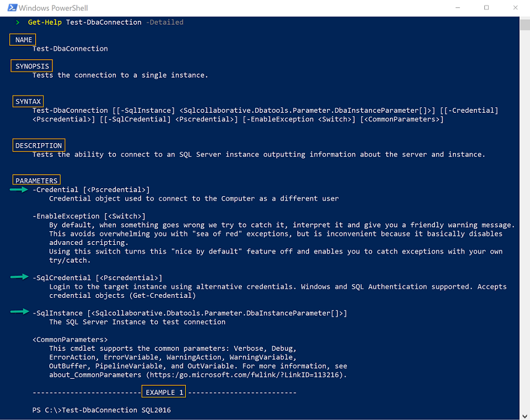
Task: Click the '-Credential [<Pscredential>]' parameter line
Action: tap(91, 190)
